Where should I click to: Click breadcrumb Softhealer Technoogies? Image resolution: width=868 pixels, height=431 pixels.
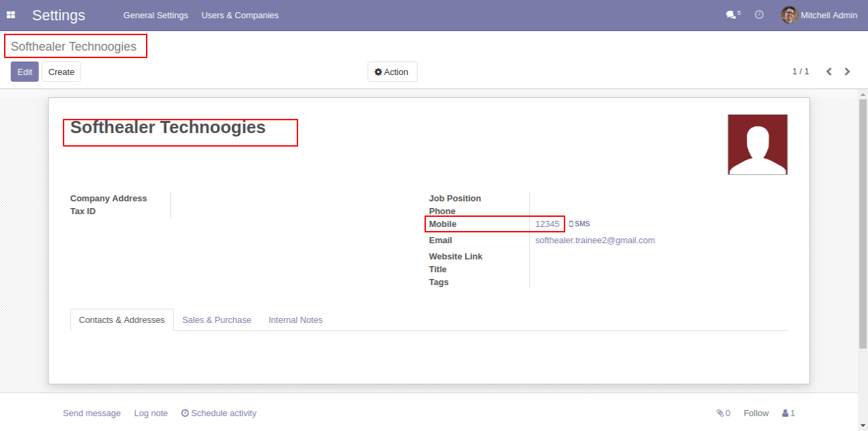pyautogui.click(x=74, y=47)
